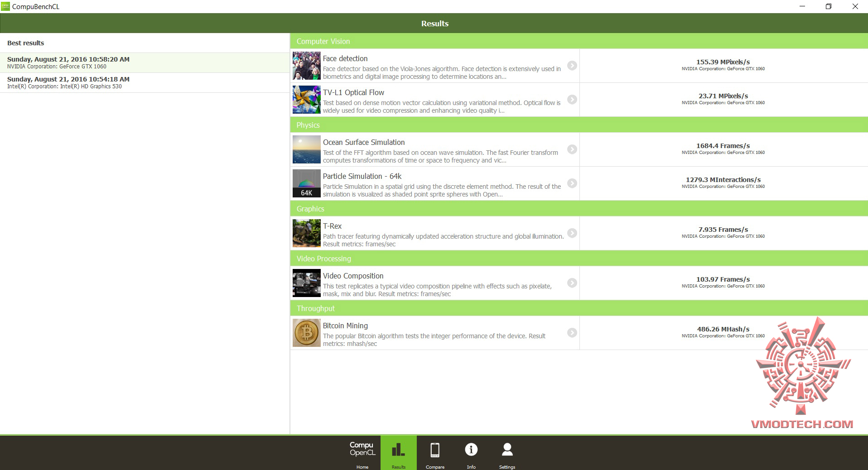The width and height of the screenshot is (868, 470).
Task: Switch to the Compare tab
Action: click(x=435, y=453)
